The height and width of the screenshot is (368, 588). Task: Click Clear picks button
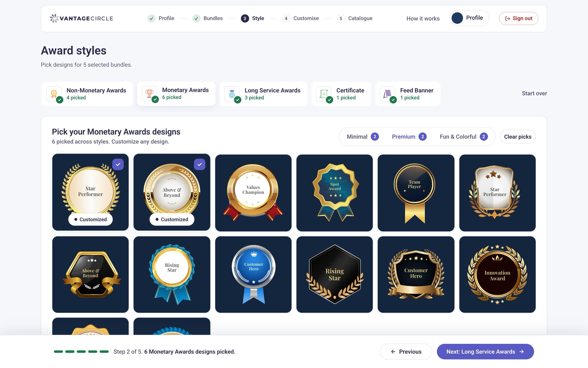518,137
